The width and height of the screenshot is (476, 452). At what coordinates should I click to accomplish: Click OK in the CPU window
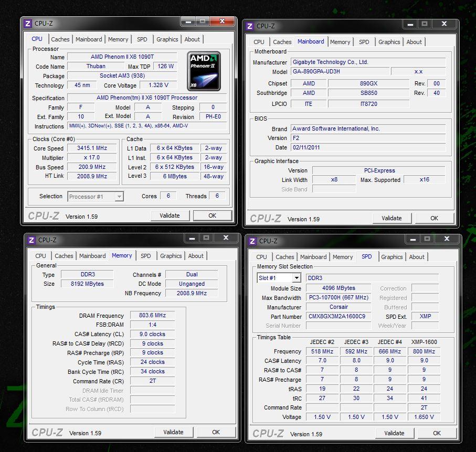coord(212,216)
